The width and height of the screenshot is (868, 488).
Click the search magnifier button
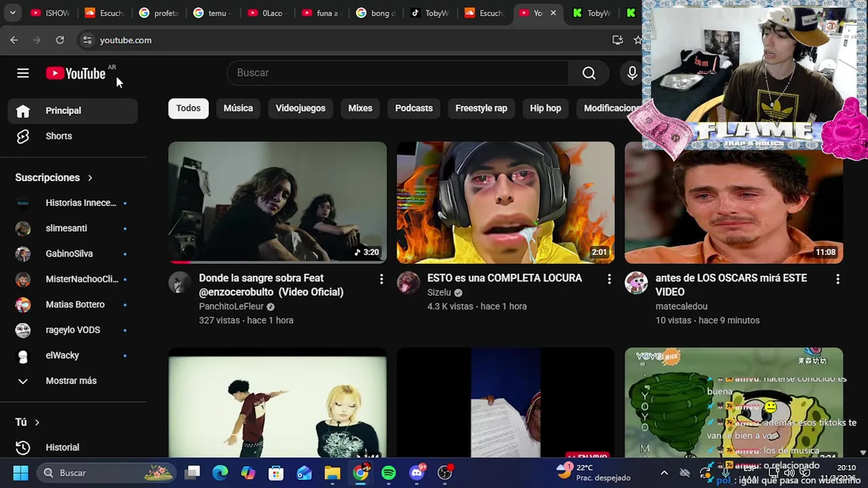point(589,73)
